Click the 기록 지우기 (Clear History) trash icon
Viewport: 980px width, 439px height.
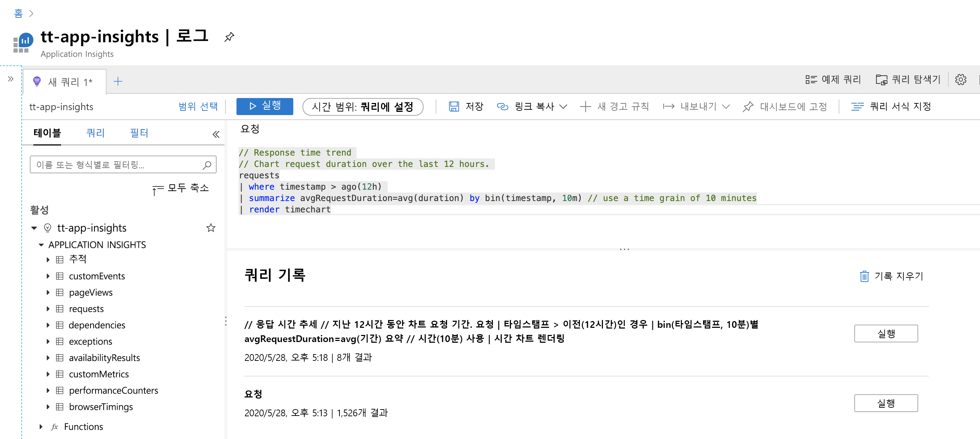[864, 276]
